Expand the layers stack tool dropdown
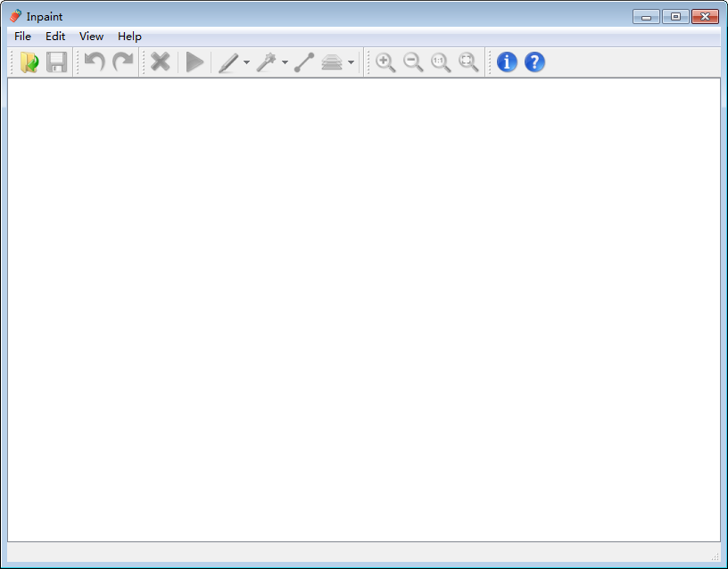The width and height of the screenshot is (728, 569). pos(350,64)
